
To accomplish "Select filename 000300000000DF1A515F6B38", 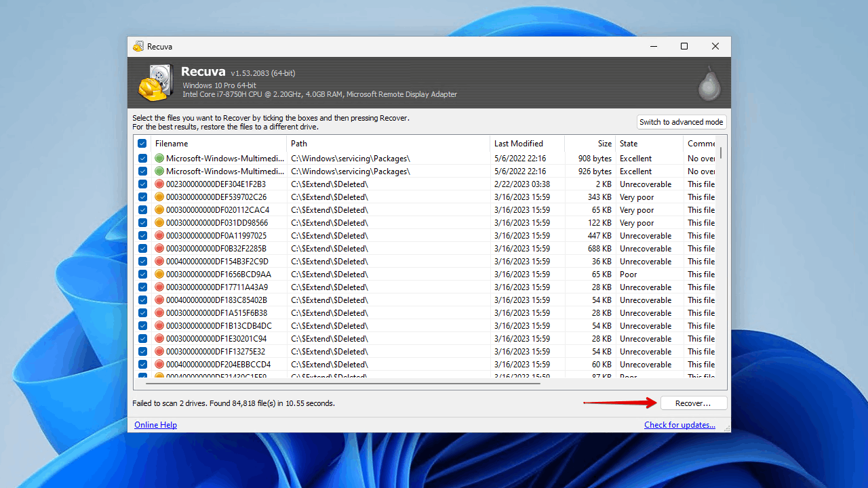I will [216, 313].
